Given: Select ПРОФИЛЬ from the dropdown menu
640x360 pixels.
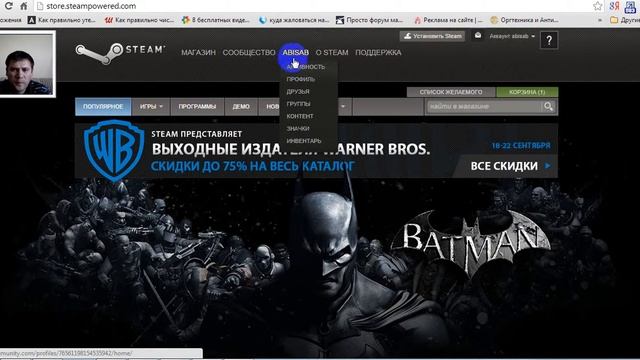Looking at the screenshot, I should [300, 79].
